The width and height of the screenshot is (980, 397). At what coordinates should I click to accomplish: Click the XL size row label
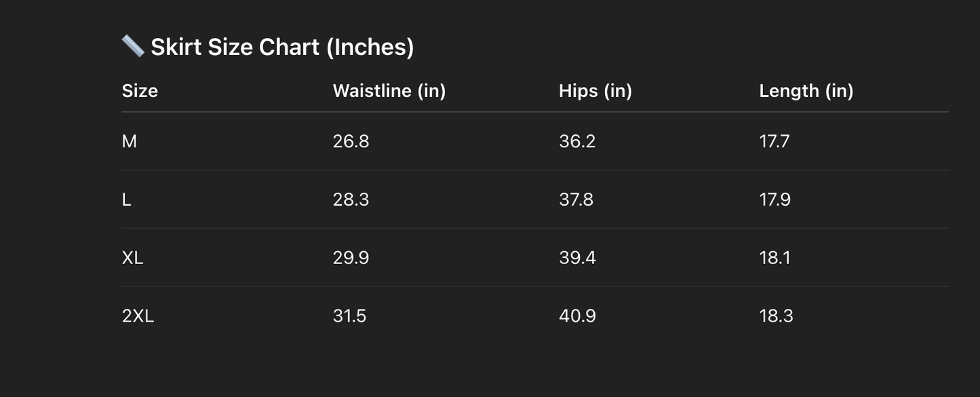coord(133,258)
